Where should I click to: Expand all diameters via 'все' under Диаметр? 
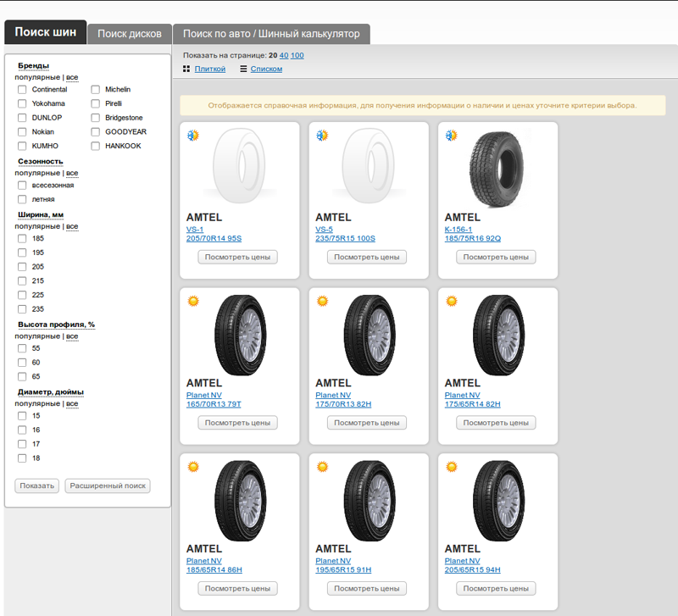(x=72, y=403)
